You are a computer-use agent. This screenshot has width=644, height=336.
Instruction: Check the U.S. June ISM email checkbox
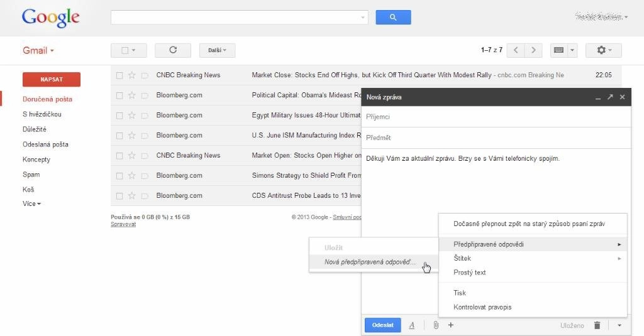[x=119, y=136]
